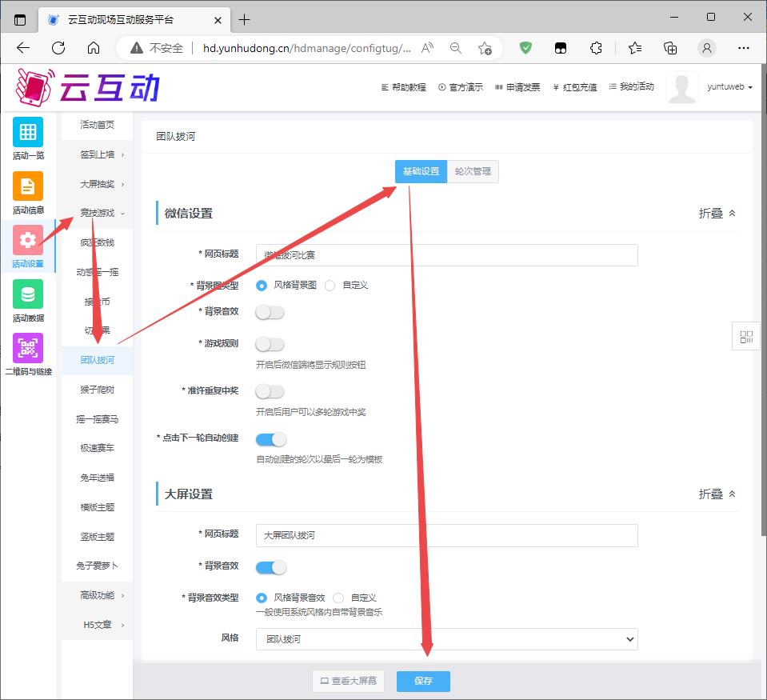Select the 风格背景音效 radio button
Viewport: 767px width, 700px height.
point(262,598)
